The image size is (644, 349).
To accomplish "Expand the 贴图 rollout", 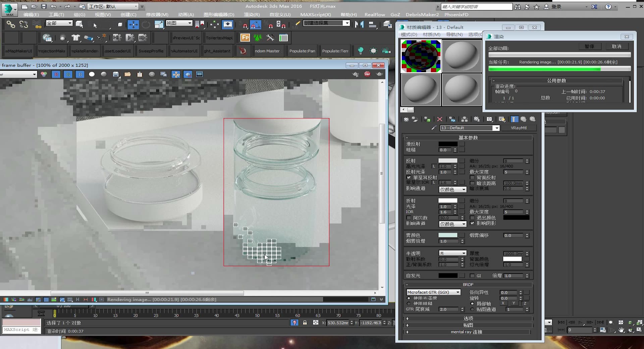I will point(468,325).
